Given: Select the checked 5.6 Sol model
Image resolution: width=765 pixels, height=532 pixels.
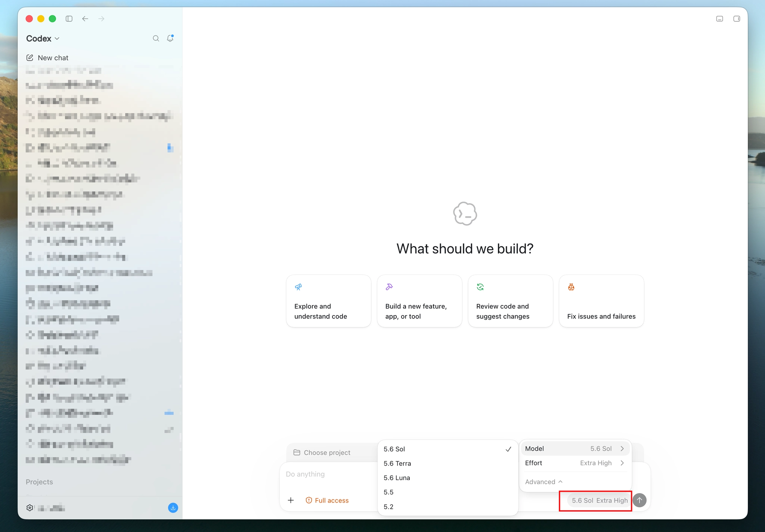Looking at the screenshot, I should pos(448,449).
